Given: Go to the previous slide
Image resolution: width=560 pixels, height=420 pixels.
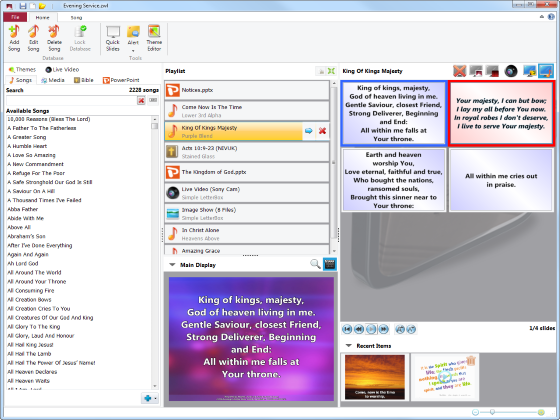Looking at the screenshot, I should click(x=359, y=329).
